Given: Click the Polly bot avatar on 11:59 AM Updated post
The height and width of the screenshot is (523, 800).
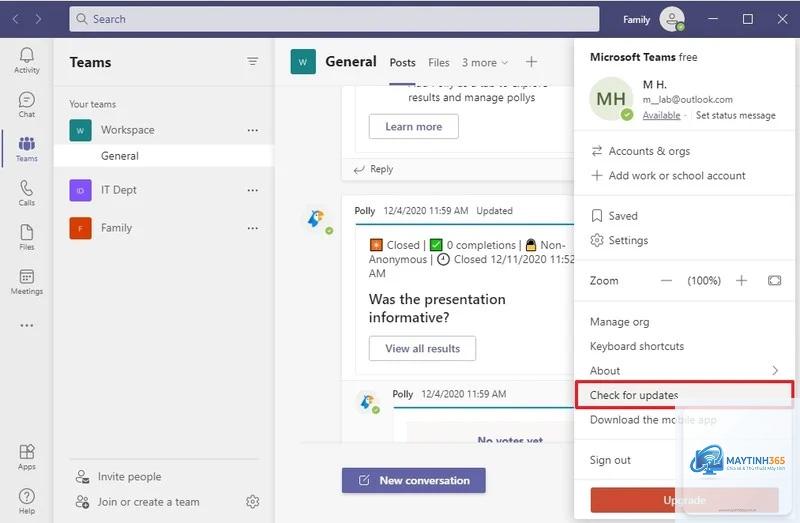Looking at the screenshot, I should point(318,220).
